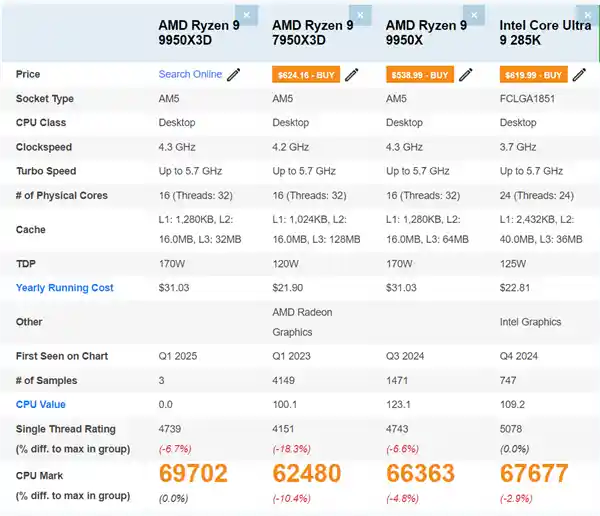Click the 120W TDP value
Viewport: 600px width, 516px height.
[x=285, y=264]
